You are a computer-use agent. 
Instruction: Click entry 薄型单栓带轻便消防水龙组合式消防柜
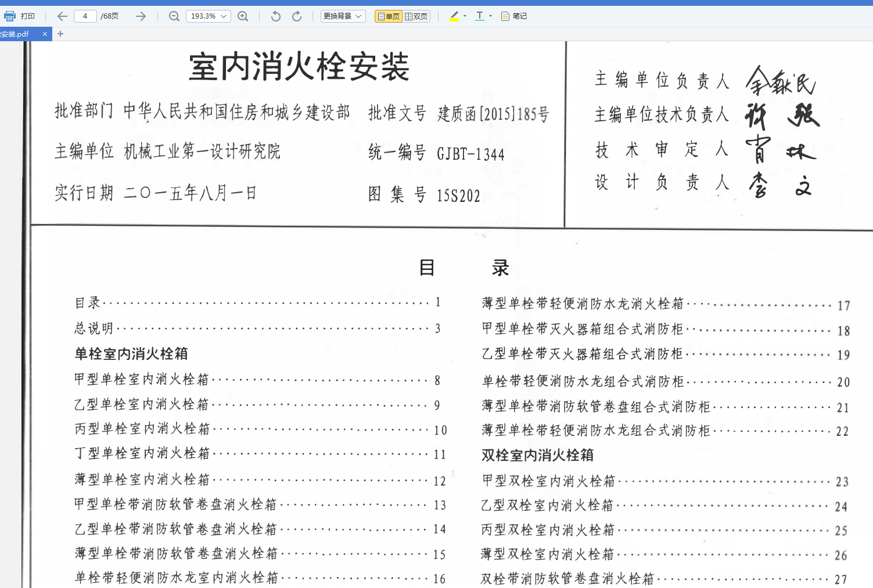(x=666, y=431)
